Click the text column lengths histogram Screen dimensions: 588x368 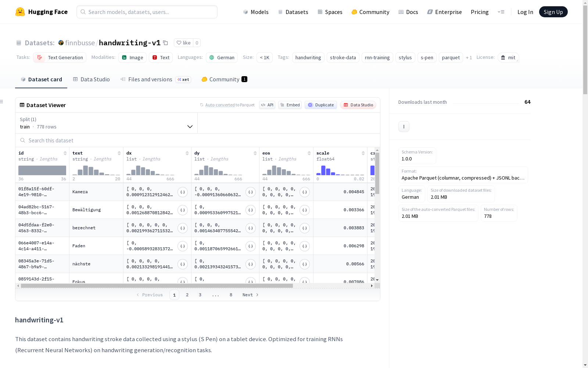(x=96, y=170)
